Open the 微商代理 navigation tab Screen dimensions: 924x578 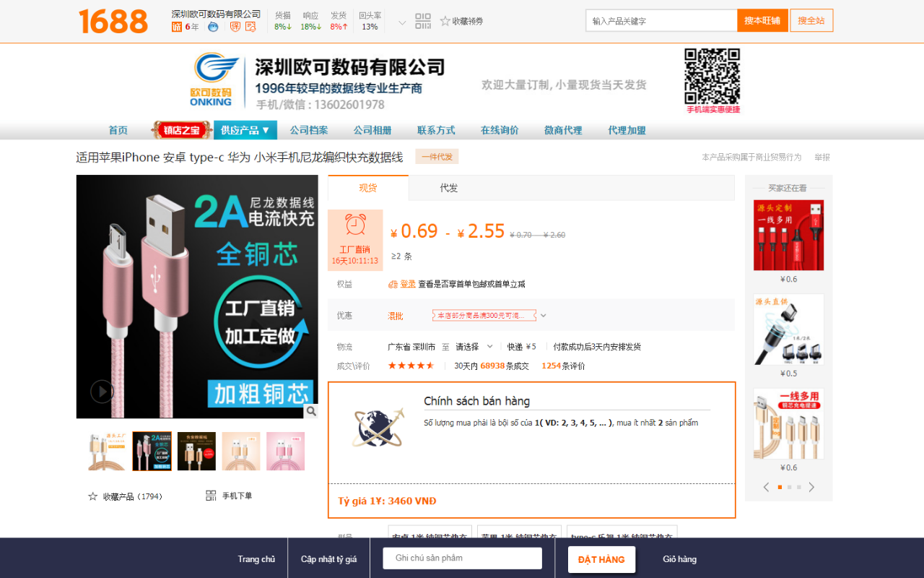coord(563,130)
